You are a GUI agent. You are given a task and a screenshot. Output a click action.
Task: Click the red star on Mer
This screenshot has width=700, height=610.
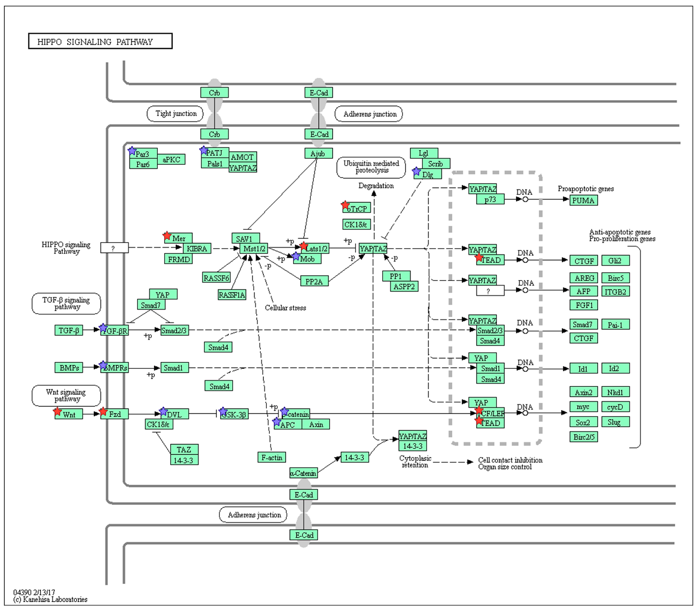pyautogui.click(x=167, y=236)
